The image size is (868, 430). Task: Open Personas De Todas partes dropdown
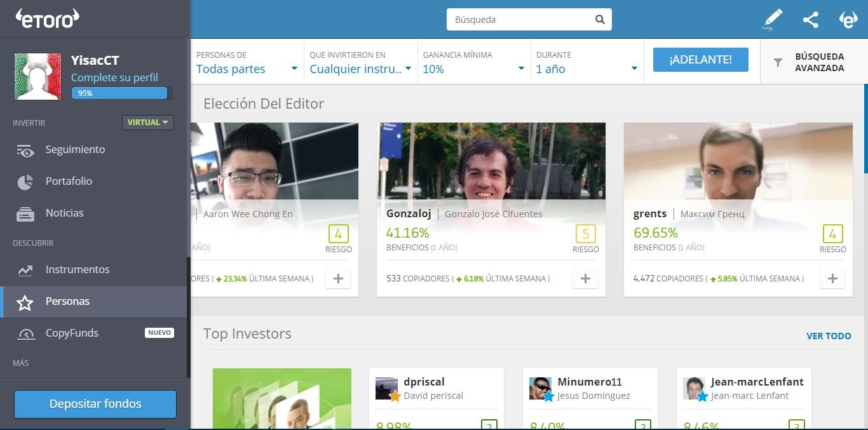coord(247,62)
